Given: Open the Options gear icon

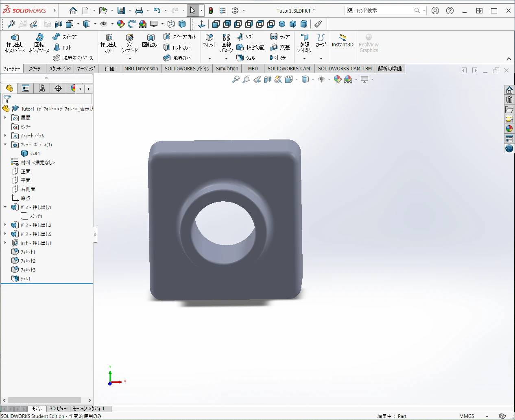Looking at the screenshot, I should [x=235, y=11].
